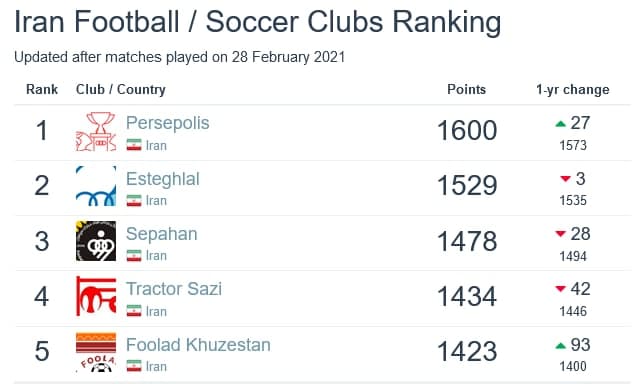Click the Club / Country column header

pos(121,90)
